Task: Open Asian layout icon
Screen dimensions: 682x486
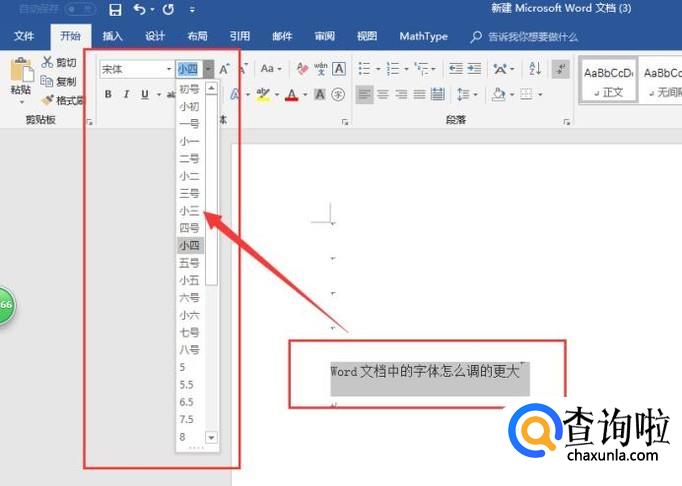Action: coord(501,69)
